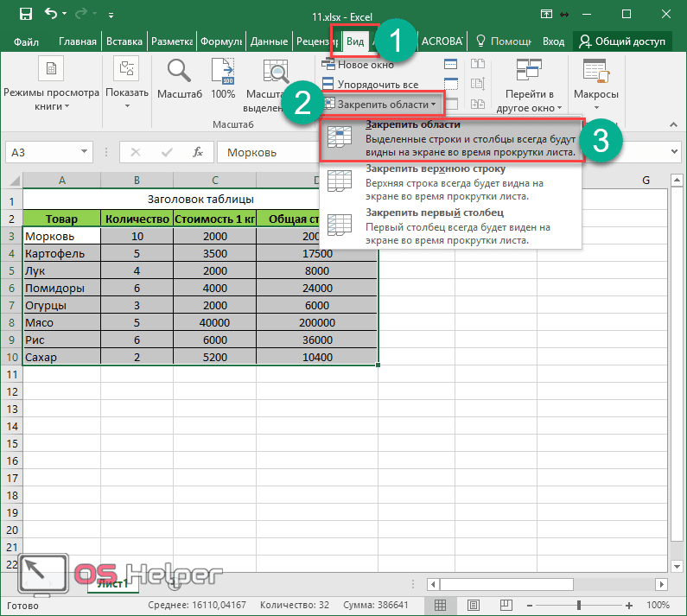Click zoom in plus button
The width and height of the screenshot is (687, 616).
pos(629,606)
